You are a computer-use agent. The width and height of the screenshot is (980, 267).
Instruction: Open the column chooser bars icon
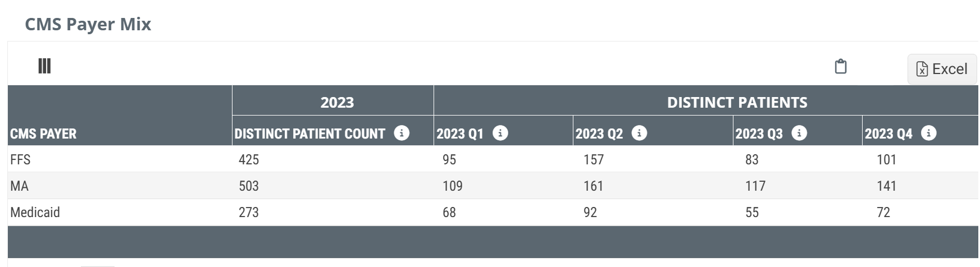coord(44,66)
